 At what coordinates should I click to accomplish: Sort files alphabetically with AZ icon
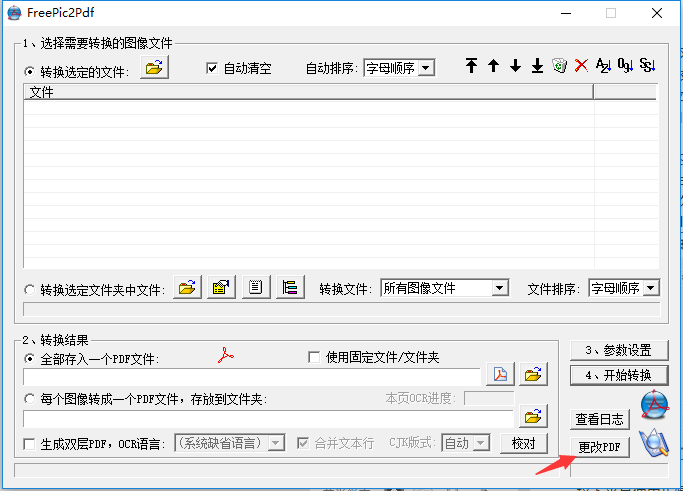(x=603, y=66)
